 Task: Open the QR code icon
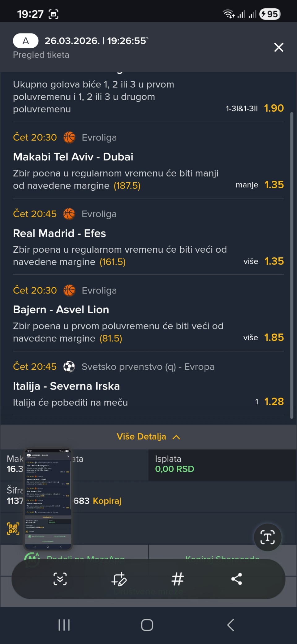(x=13, y=529)
